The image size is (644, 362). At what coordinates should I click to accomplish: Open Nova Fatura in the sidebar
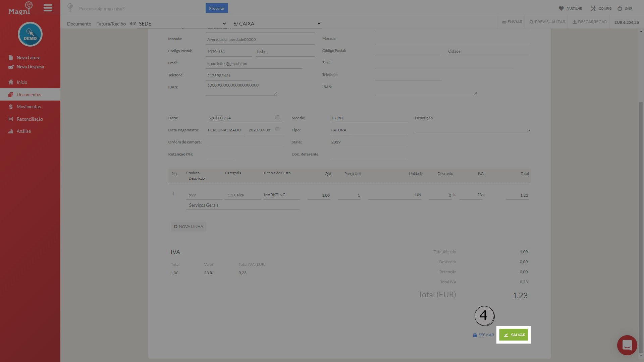pos(24,58)
